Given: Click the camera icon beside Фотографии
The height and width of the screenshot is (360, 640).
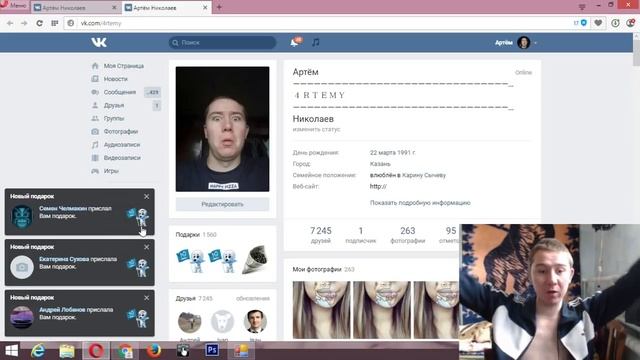Looking at the screenshot, I should coord(95,131).
